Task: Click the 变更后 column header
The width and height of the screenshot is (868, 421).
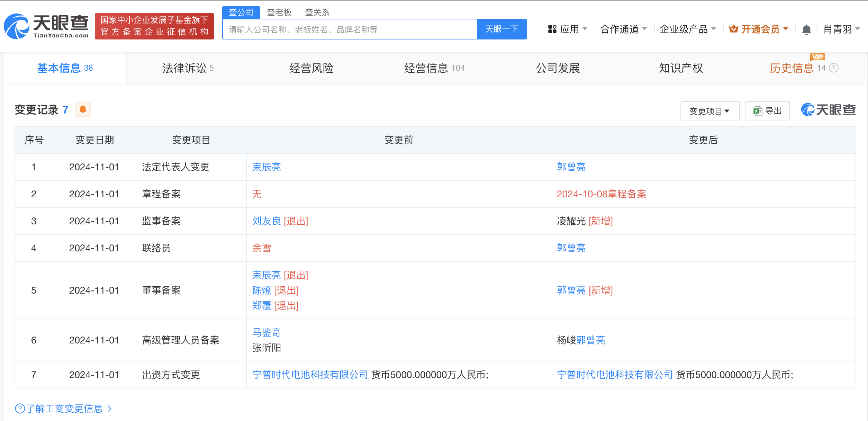Action: point(703,140)
